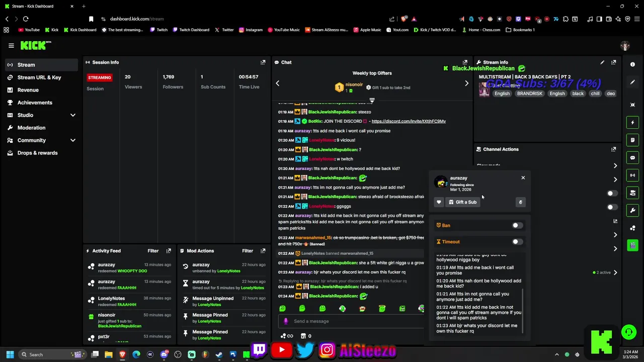This screenshot has height=362, width=644.
Task: Click the Windows Start button
Action: (10, 354)
